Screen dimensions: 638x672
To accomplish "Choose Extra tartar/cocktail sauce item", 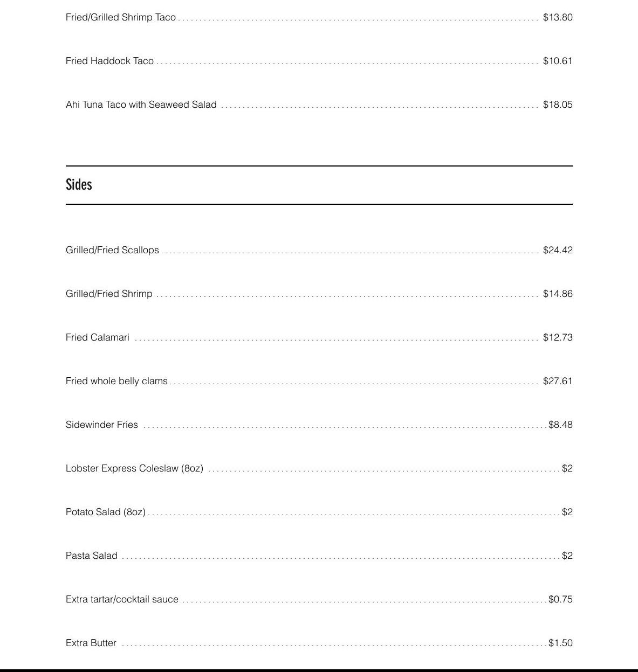I will [122, 599].
